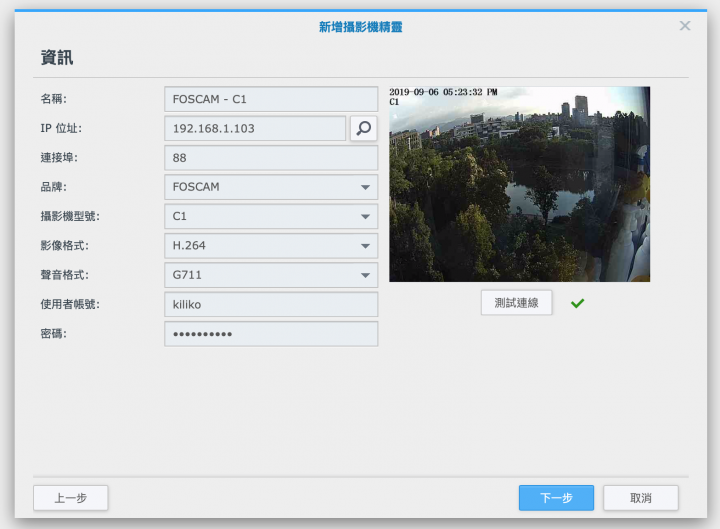Image resolution: width=720 pixels, height=529 pixels.
Task: Click the 使用者帳號 field with kiliko
Action: coord(271,304)
